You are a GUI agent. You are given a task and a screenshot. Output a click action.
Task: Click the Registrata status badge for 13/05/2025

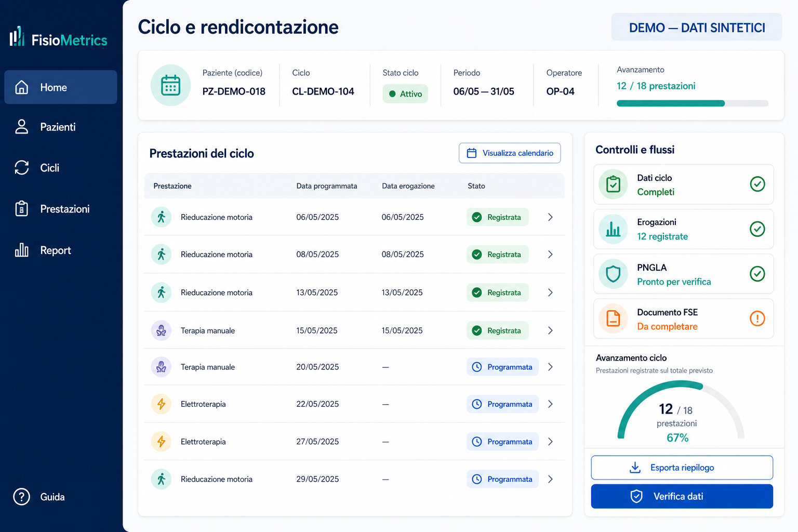498,292
